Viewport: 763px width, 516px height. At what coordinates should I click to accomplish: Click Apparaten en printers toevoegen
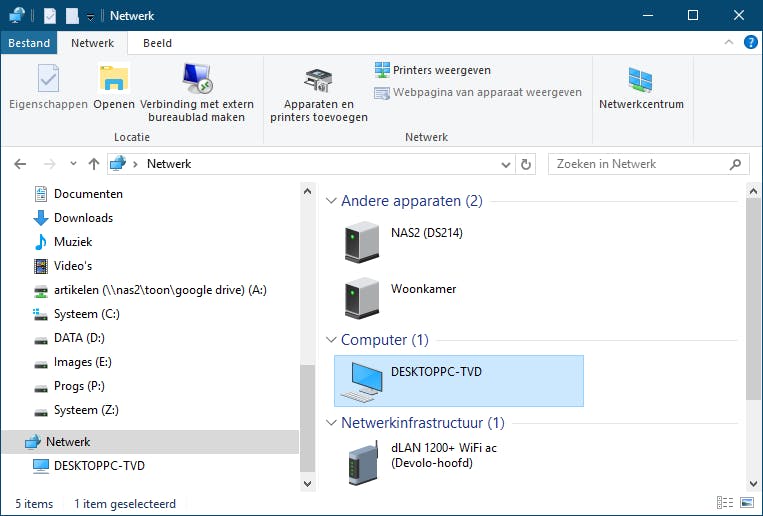[x=319, y=95]
